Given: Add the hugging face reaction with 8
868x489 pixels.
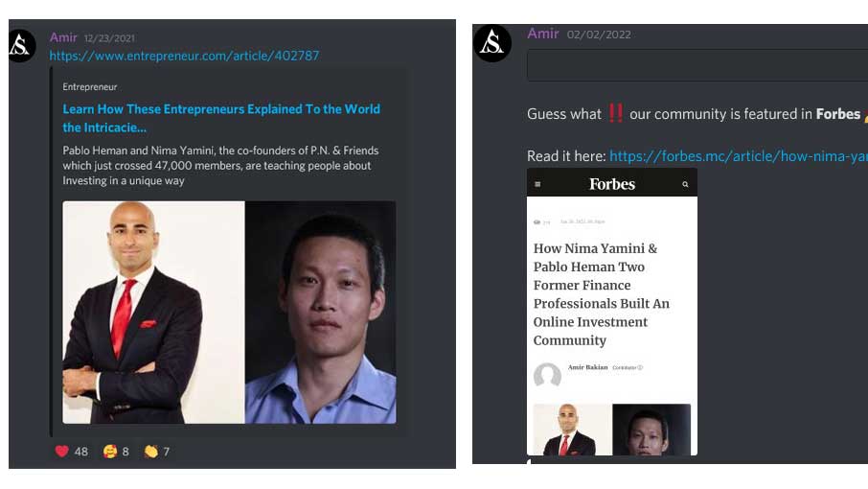Looking at the screenshot, I should [116, 452].
